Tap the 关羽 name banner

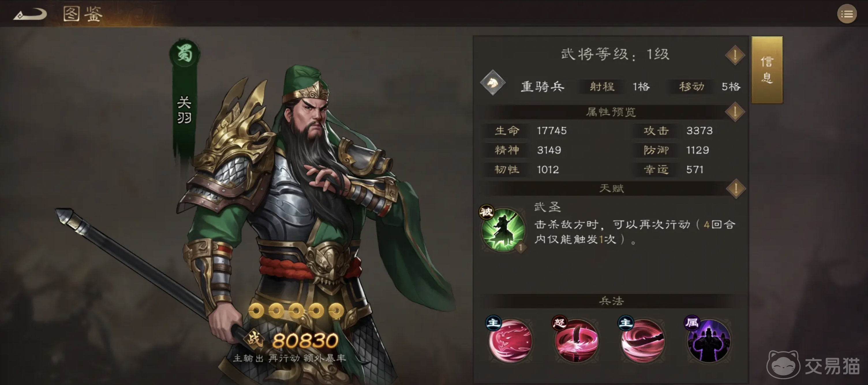click(x=184, y=111)
